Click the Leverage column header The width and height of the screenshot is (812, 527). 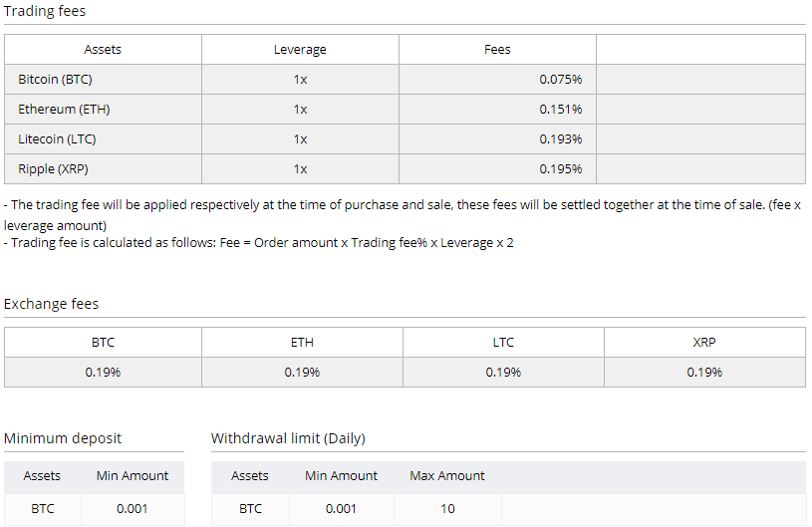300,49
